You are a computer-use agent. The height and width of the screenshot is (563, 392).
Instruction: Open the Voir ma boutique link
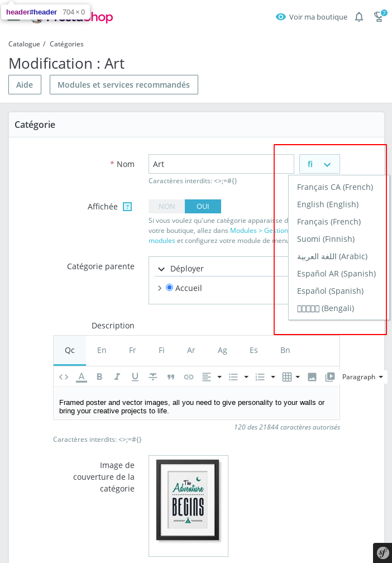click(318, 17)
